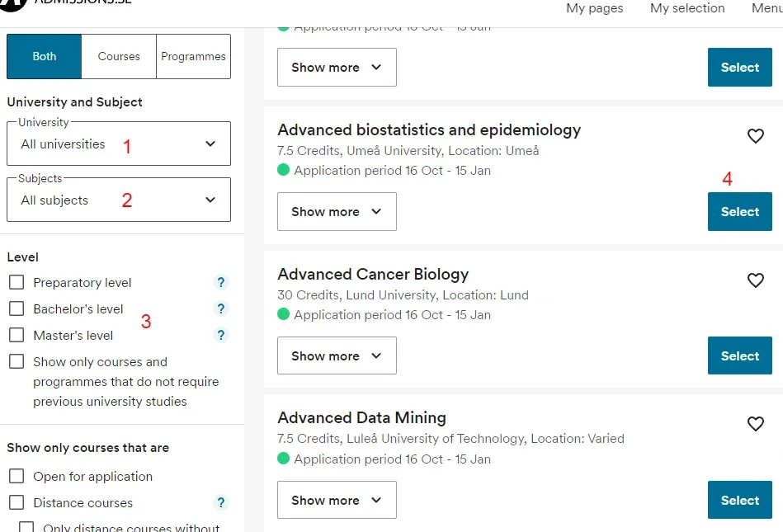Image resolution: width=783 pixels, height=532 pixels.
Task: Go to My pages
Action: [594, 8]
